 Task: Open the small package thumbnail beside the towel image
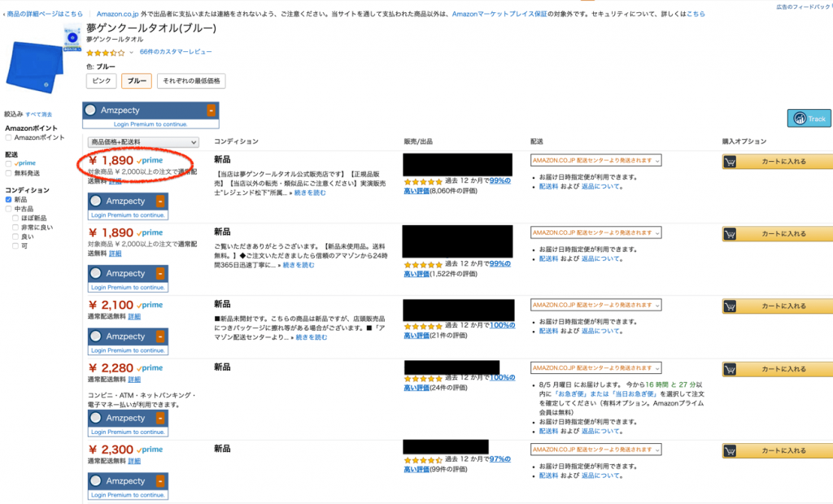[72, 38]
